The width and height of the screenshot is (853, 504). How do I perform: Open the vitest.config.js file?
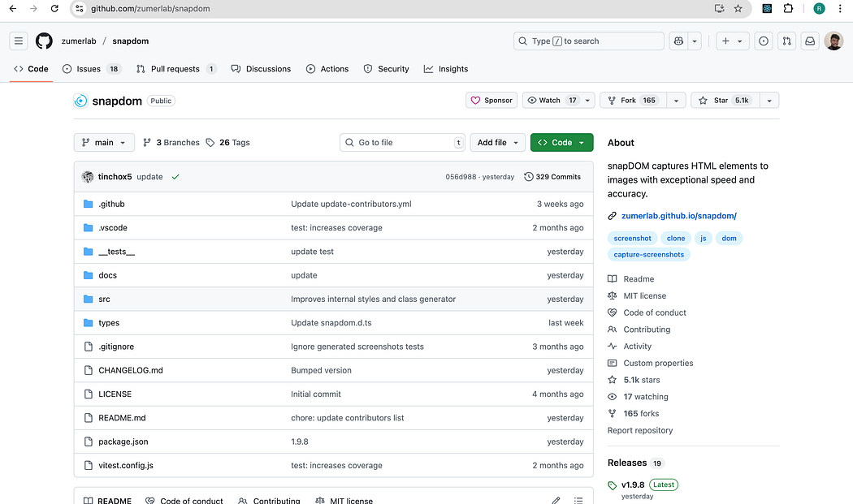[x=126, y=465]
